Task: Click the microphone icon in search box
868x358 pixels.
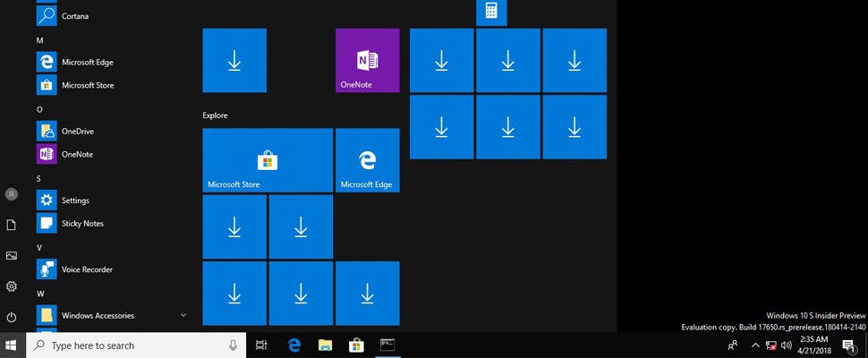Action: pyautogui.click(x=233, y=345)
